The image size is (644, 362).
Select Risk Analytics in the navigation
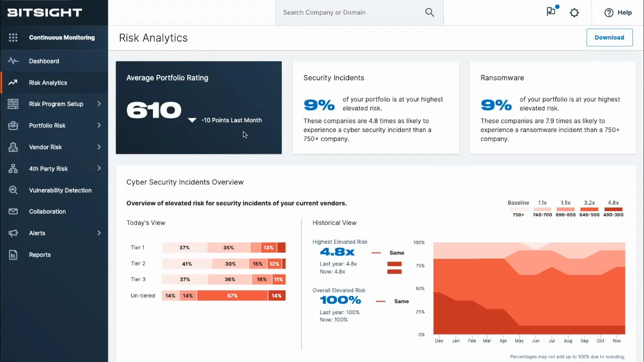[48, 82]
